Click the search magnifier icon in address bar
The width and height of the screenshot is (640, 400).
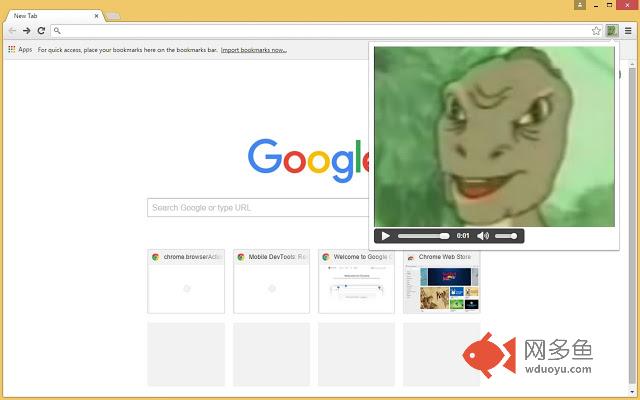point(57,31)
